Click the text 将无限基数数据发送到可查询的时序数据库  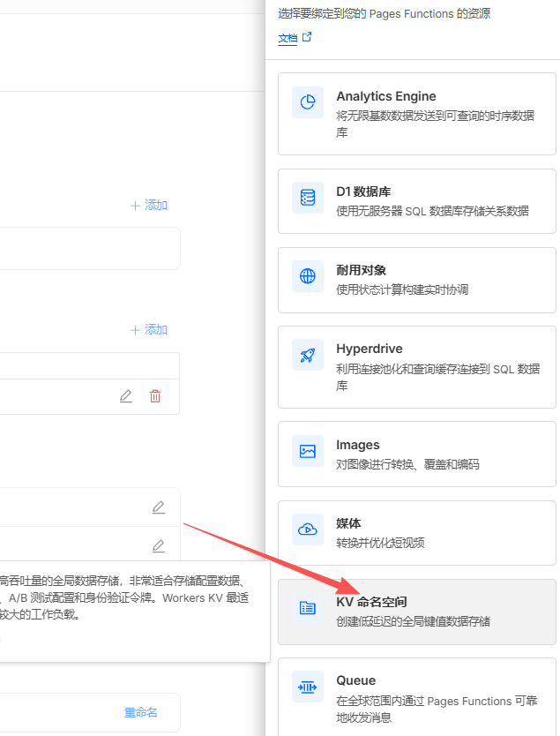436,124
